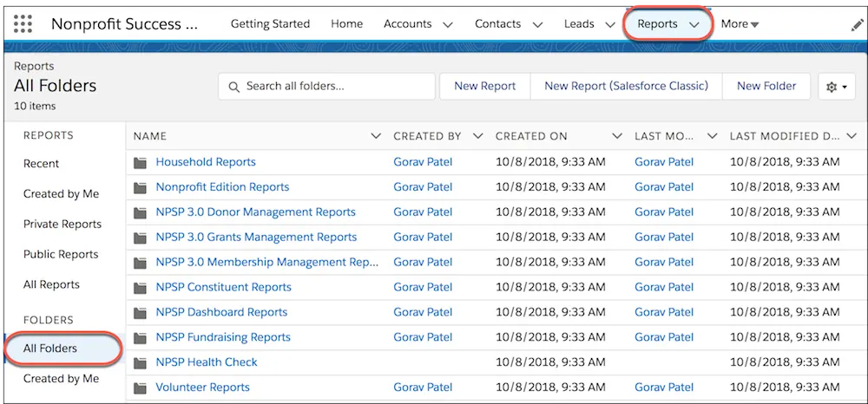Expand the Reports tab dropdown chevron
868x404 pixels.
tap(694, 25)
